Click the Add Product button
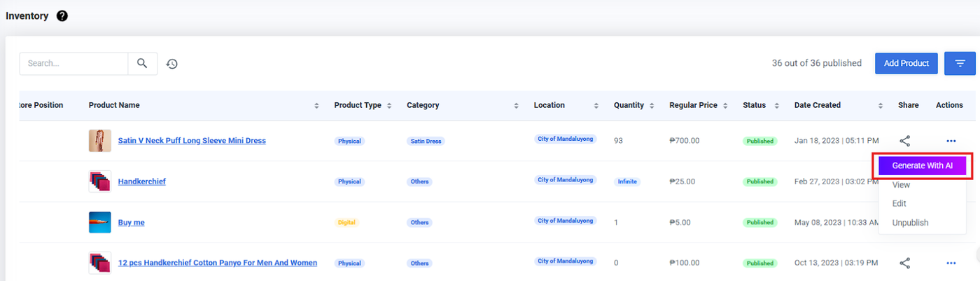Screen dimensions: 980x281 (x=906, y=63)
